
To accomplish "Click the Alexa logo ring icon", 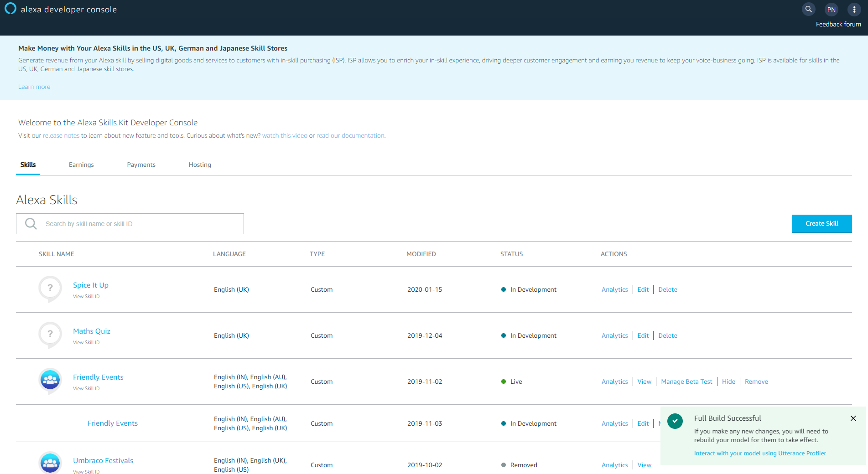I will pos(10,9).
